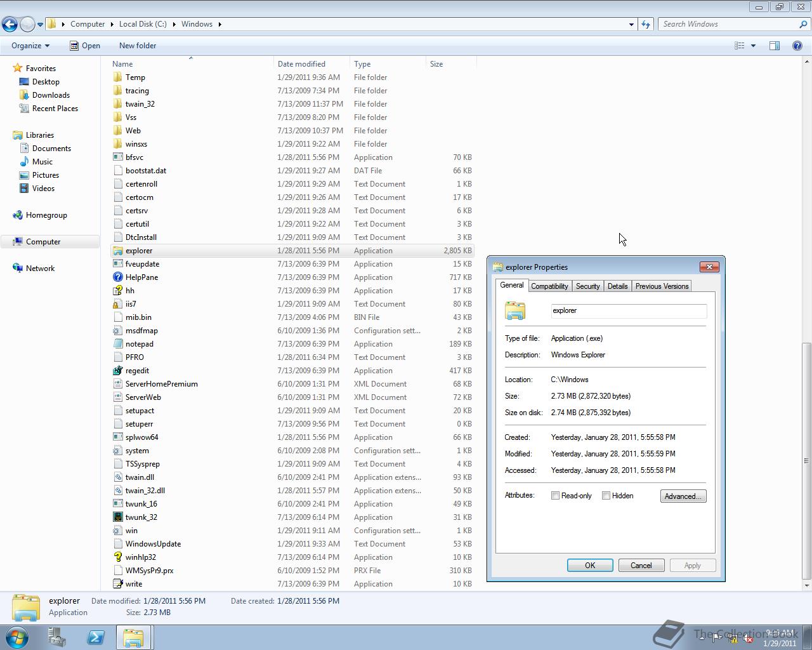Click Cancel in explorer Properties
This screenshot has width=812, height=650.
(x=641, y=566)
